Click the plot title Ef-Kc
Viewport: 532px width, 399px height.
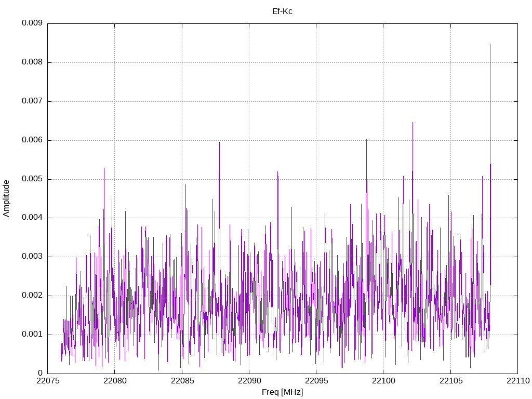click(282, 11)
